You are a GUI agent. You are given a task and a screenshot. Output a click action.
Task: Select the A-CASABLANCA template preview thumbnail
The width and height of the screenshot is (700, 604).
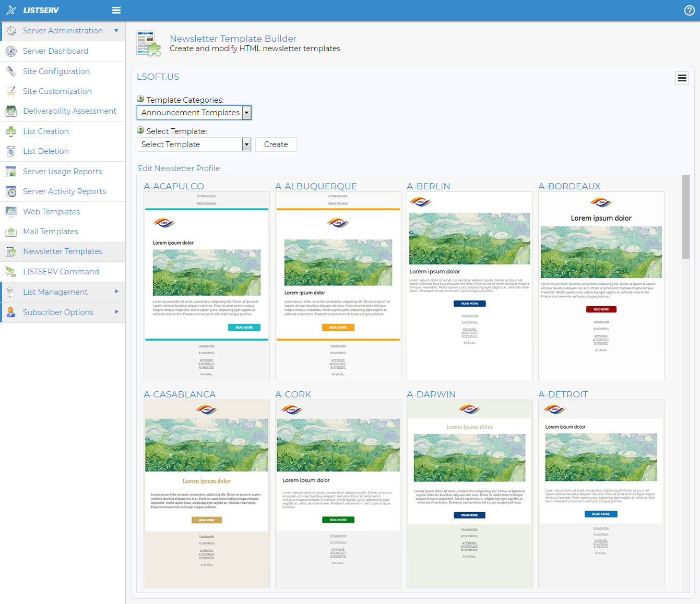(x=207, y=494)
